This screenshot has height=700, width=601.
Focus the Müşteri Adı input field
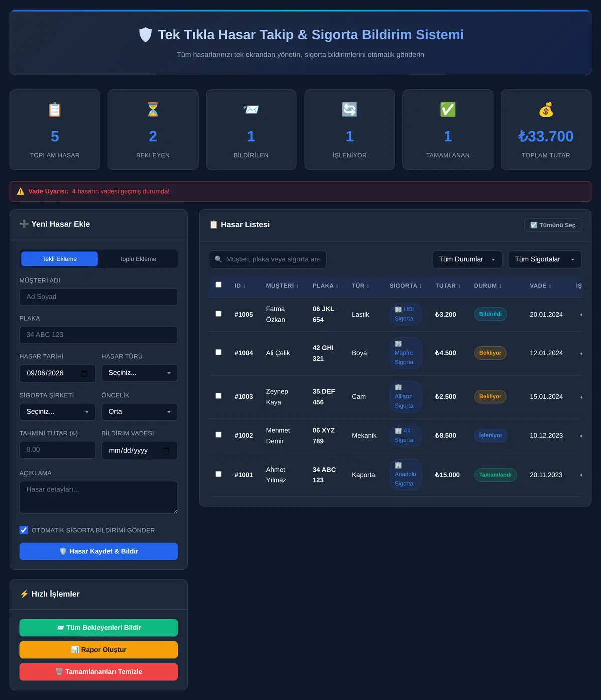click(99, 297)
